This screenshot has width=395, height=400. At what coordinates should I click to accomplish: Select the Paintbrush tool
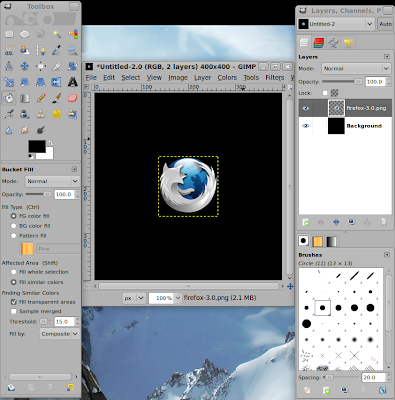[57, 98]
